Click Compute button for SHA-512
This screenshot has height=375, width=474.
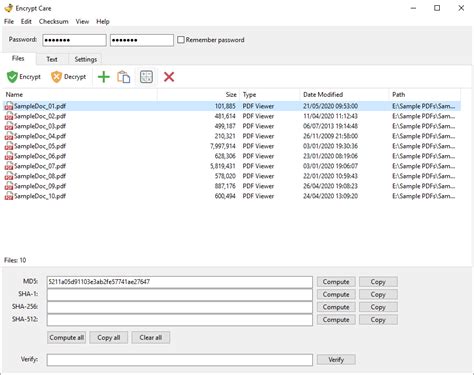pyautogui.click(x=336, y=320)
